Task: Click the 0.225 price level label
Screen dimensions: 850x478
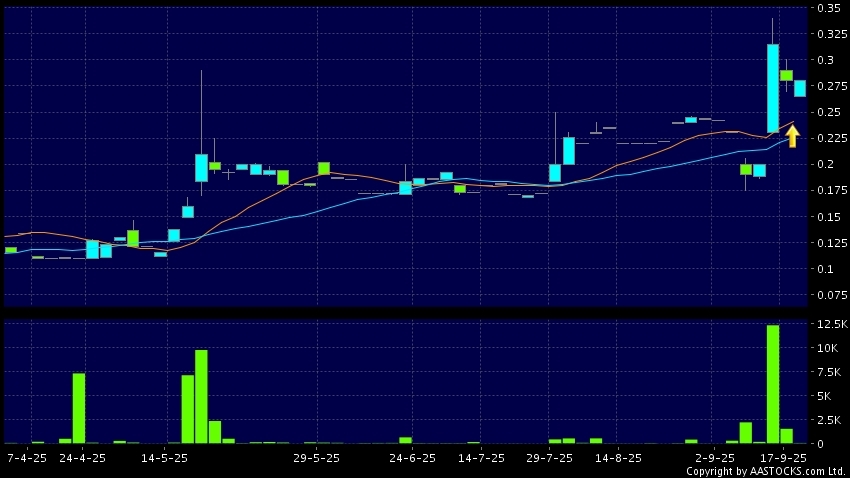Action: point(832,138)
